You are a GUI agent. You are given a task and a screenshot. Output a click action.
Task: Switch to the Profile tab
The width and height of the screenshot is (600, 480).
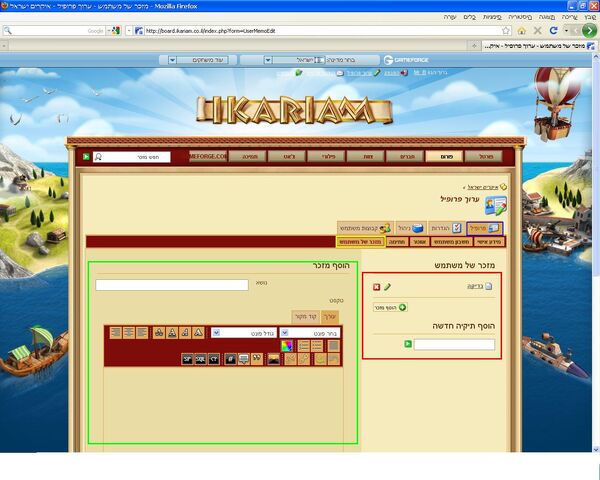[484, 229]
